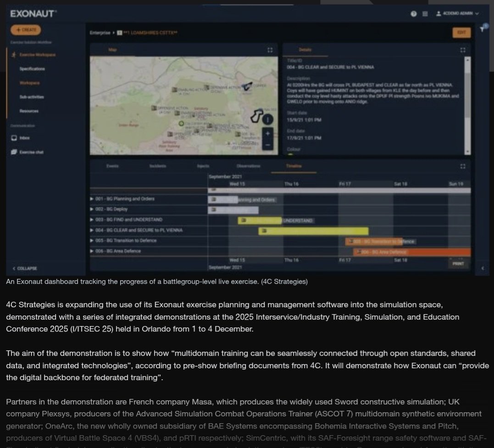Click the Exonaut logo
Viewport: 494px width, 448px height.
click(x=33, y=14)
